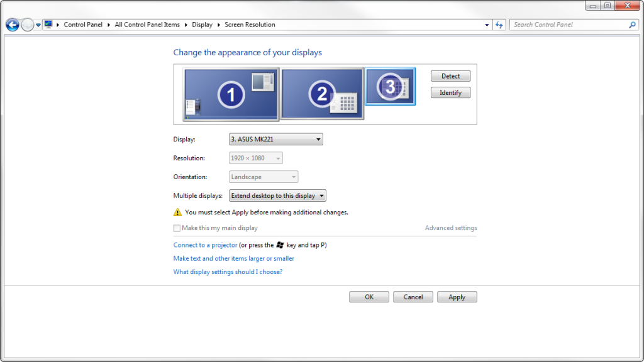Viewport: 644px width, 362px height.
Task: Open the Control Panel breadcrumb
Action: coord(83,25)
